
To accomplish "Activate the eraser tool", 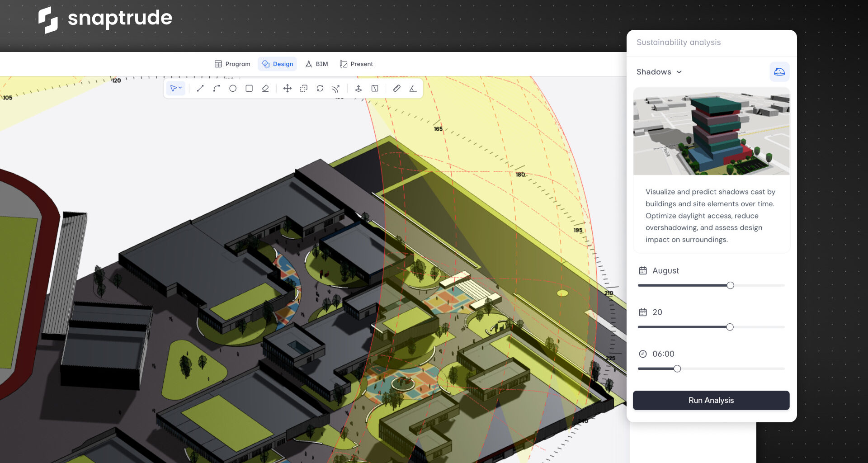I will [265, 89].
